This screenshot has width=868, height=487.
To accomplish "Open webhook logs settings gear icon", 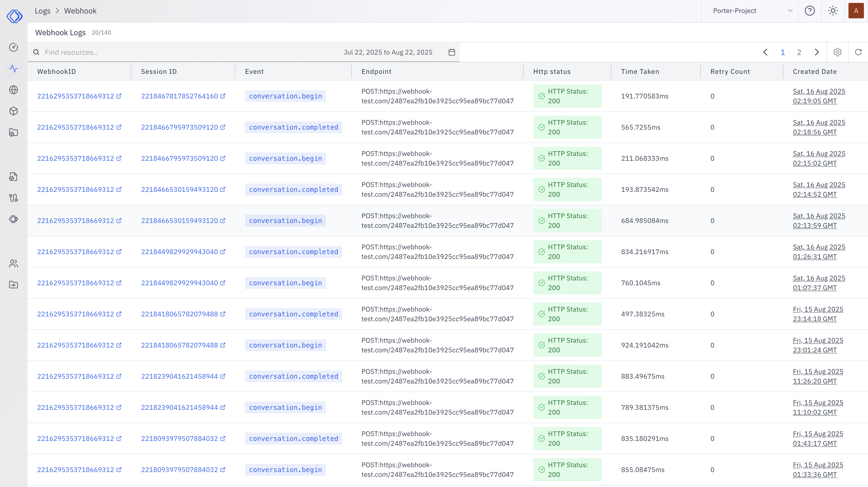I will coord(838,52).
